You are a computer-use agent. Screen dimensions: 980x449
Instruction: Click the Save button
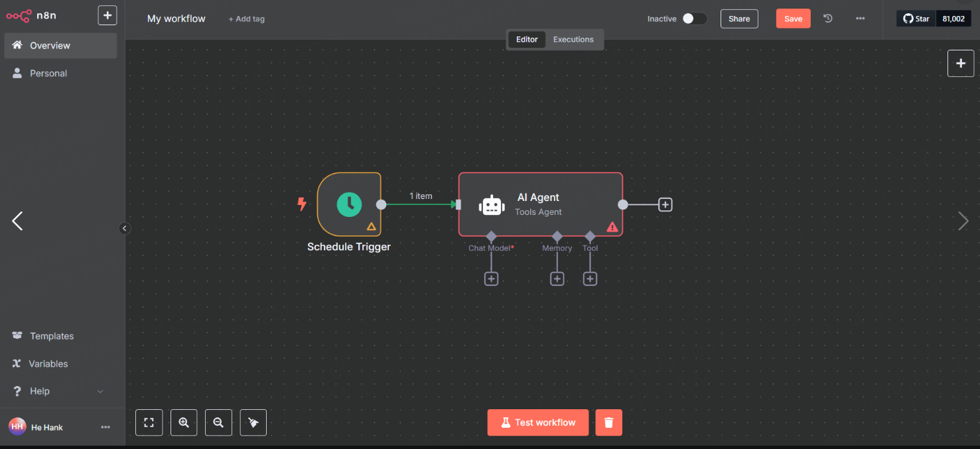click(x=793, y=19)
